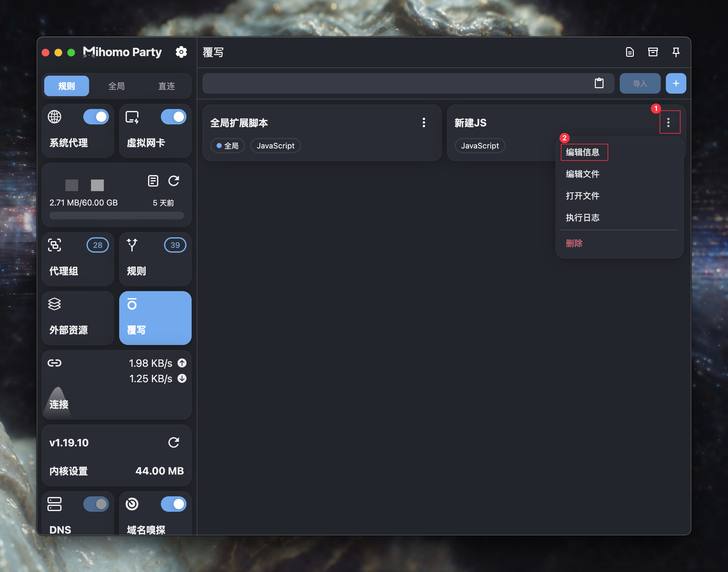Open the settings gear icon
This screenshot has height=572, width=728.
(181, 52)
